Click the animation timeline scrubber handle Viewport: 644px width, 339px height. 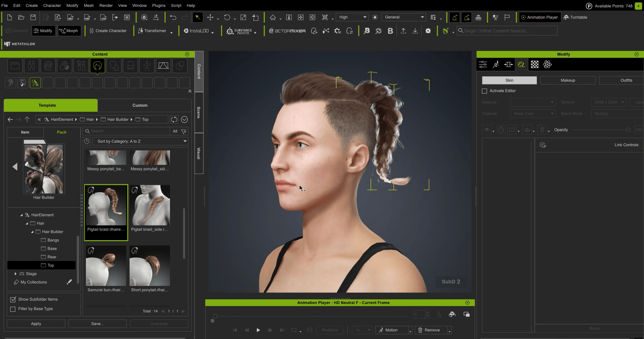pos(215,316)
